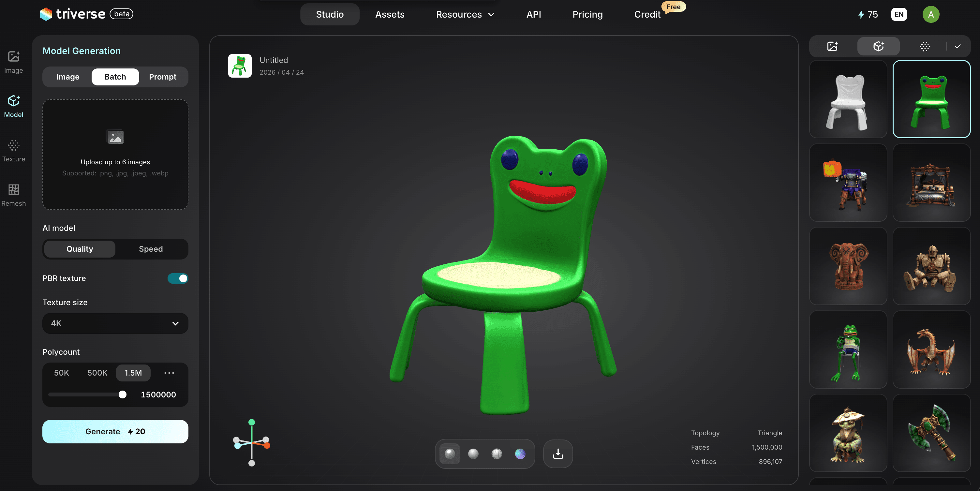The width and height of the screenshot is (980, 491).
Task: Filter history by texture generations icon
Action: tap(925, 46)
